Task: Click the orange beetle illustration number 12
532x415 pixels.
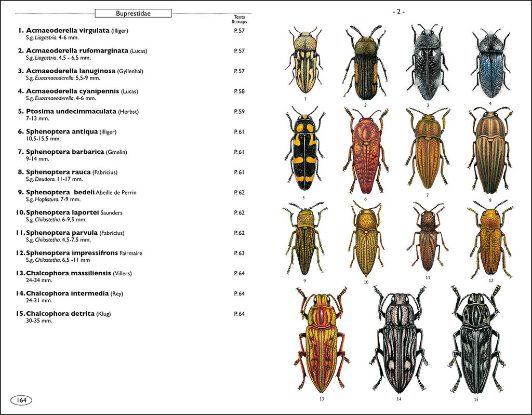Action: click(491, 242)
